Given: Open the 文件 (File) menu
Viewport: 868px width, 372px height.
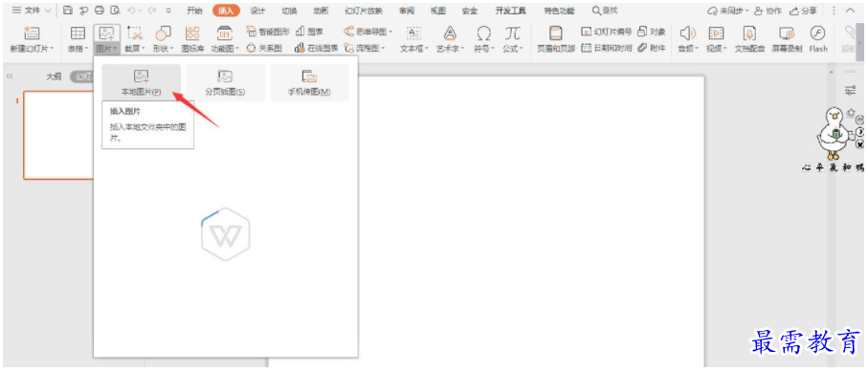Looking at the screenshot, I should pyautogui.click(x=31, y=11).
